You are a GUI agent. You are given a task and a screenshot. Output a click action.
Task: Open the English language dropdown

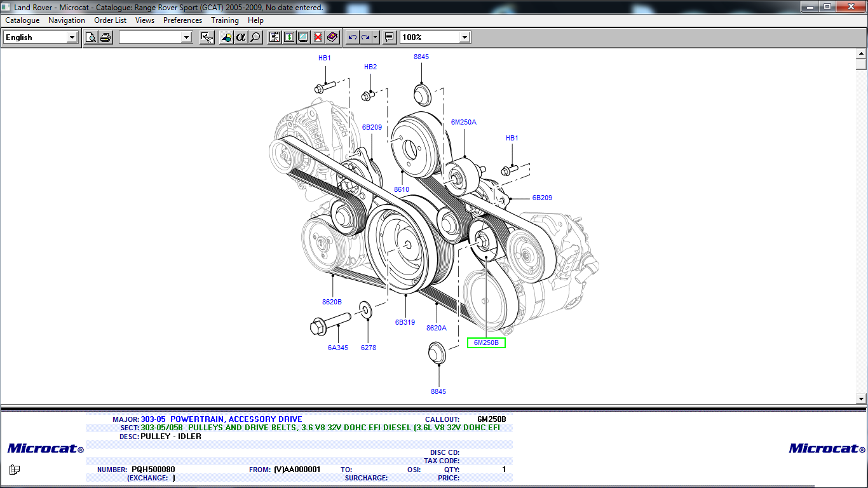coord(72,37)
